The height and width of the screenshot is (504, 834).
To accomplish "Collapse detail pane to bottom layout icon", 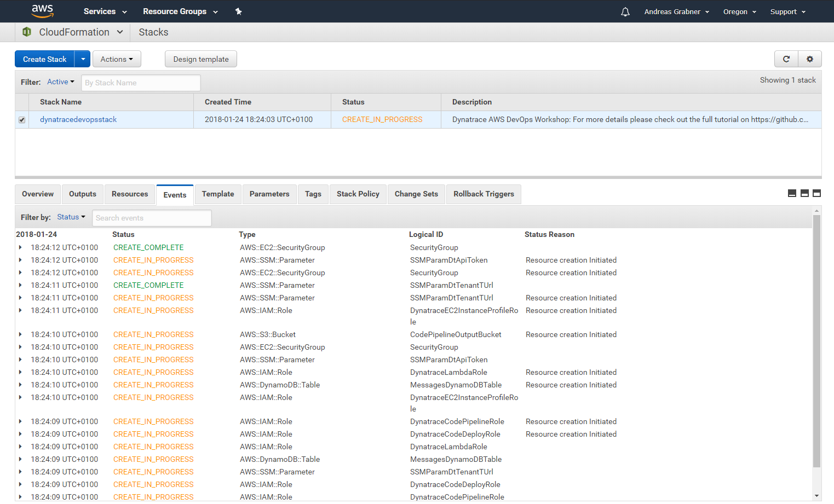I will coord(792,193).
